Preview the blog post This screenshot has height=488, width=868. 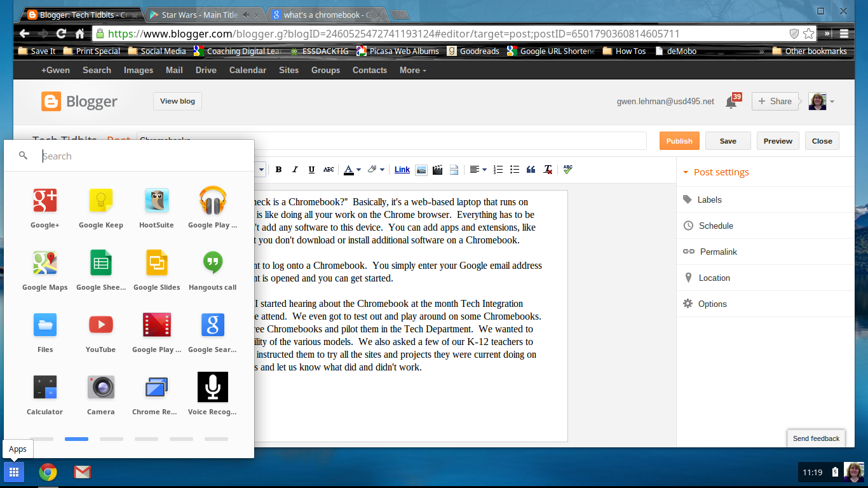pos(778,141)
